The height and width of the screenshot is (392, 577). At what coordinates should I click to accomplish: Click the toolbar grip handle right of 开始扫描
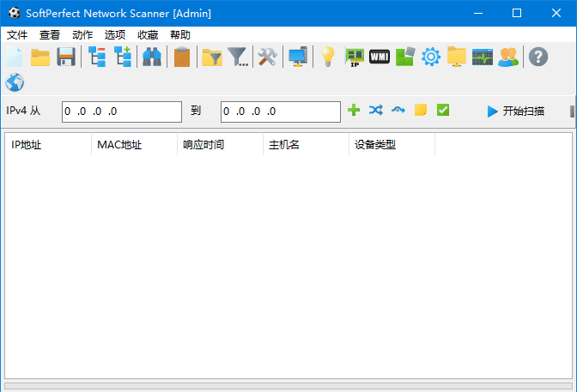(572, 112)
